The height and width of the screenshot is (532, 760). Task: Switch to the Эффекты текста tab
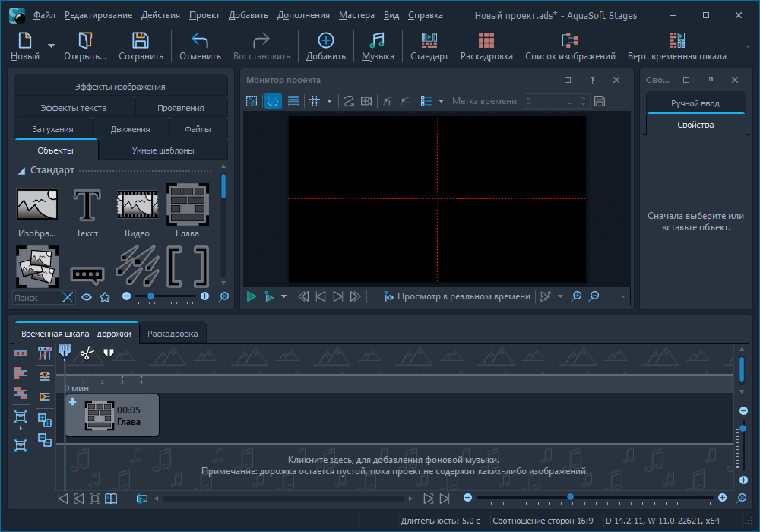(76, 106)
